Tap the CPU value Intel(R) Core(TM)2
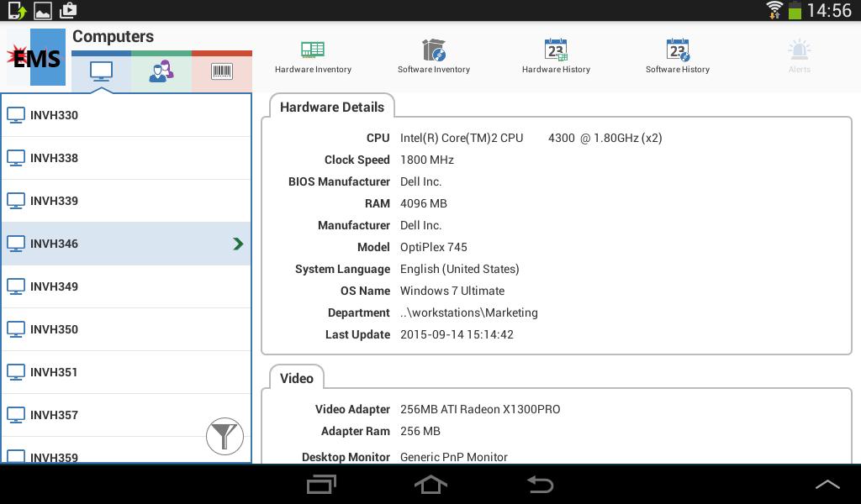The height and width of the screenshot is (504, 861). tap(531, 139)
